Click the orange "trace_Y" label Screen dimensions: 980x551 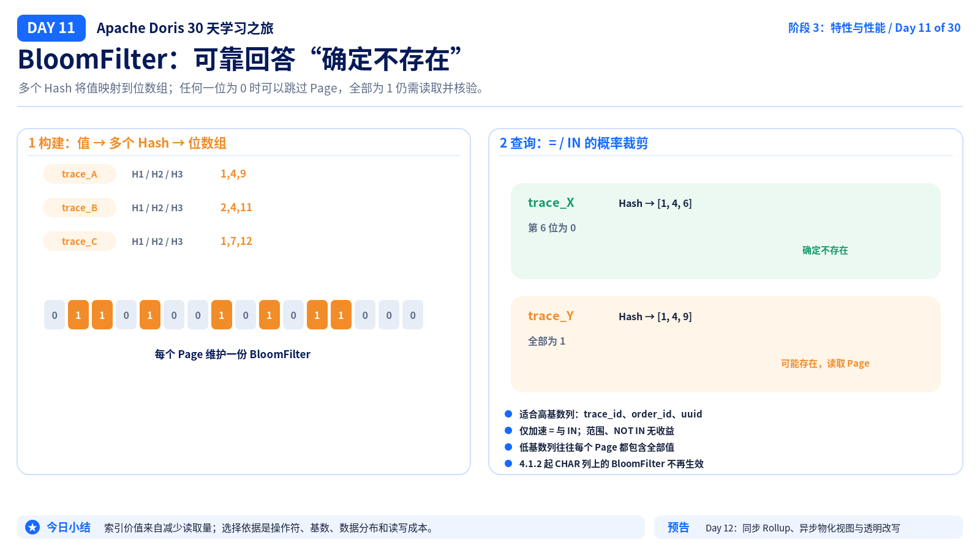551,316
